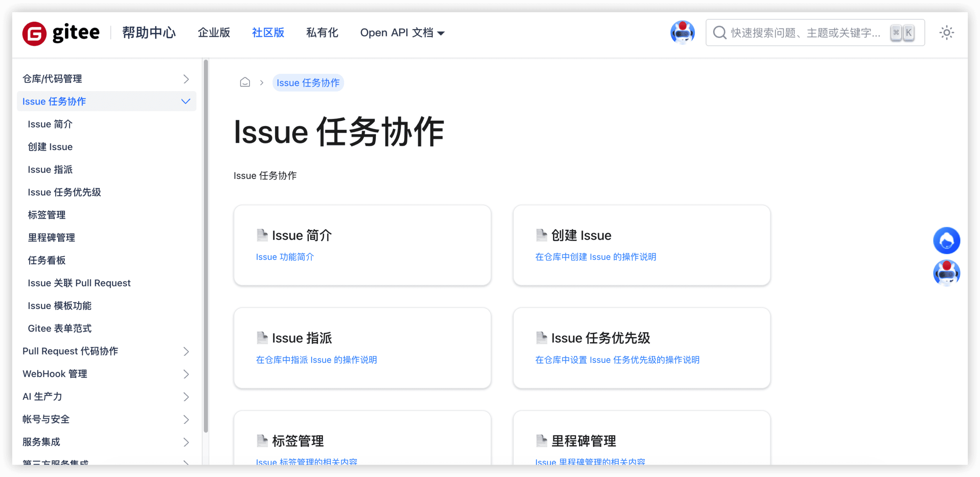This screenshot has width=980, height=477.
Task: Click the robot assistant icon at bottom right
Action: [x=947, y=273]
